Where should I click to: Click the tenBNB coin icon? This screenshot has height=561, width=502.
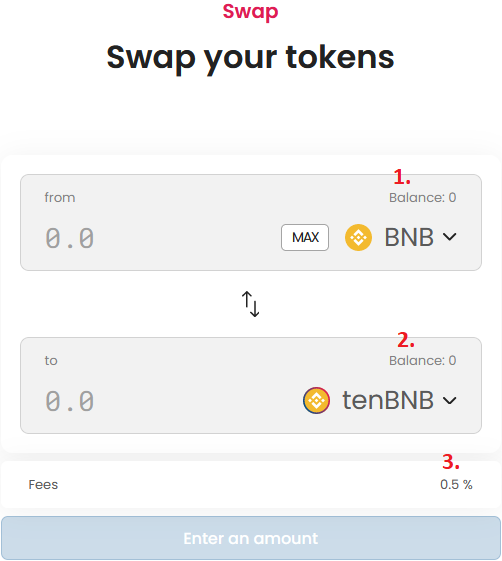(x=316, y=400)
